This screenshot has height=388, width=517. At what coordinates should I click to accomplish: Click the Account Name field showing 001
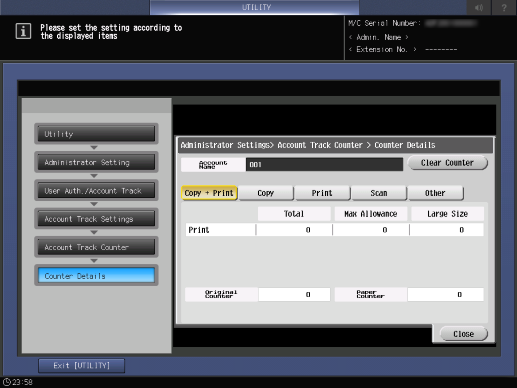(x=324, y=164)
